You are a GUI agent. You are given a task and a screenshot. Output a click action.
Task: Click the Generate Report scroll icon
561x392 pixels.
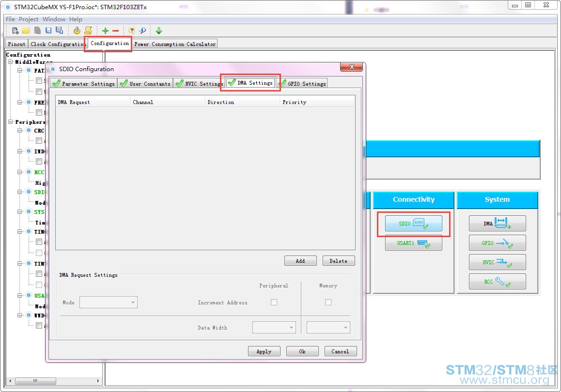88,31
